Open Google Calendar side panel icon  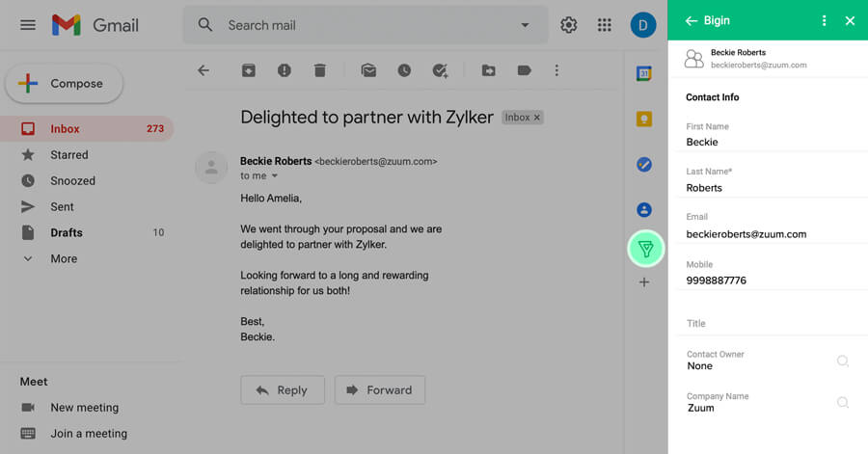pos(644,73)
